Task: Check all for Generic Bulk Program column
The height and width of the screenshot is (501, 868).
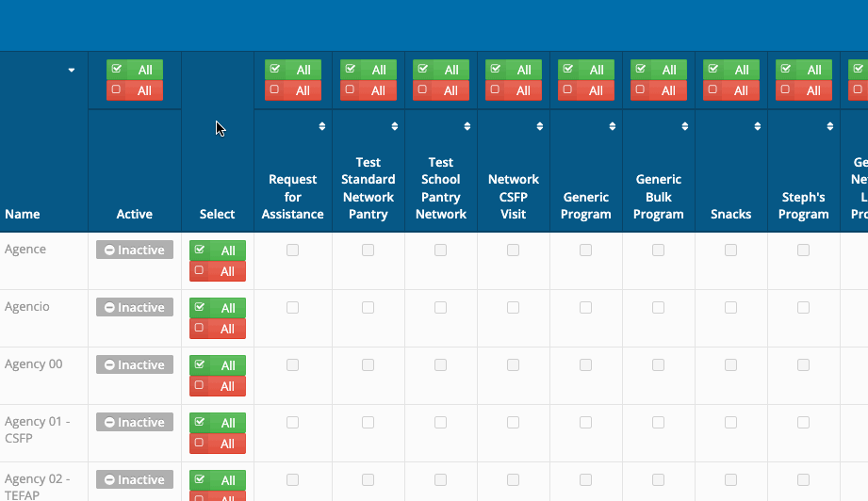Action: (658, 70)
